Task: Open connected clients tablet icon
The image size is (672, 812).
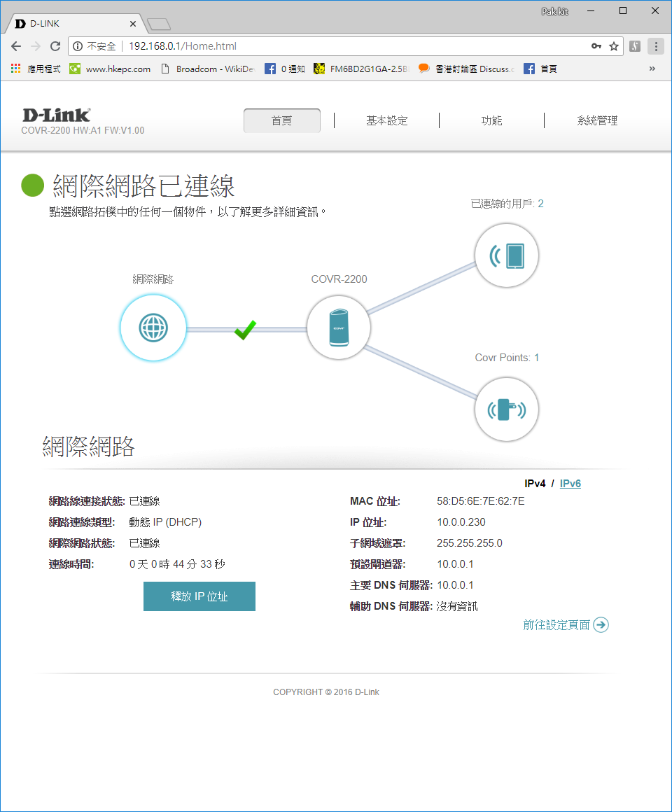Action: pos(507,255)
